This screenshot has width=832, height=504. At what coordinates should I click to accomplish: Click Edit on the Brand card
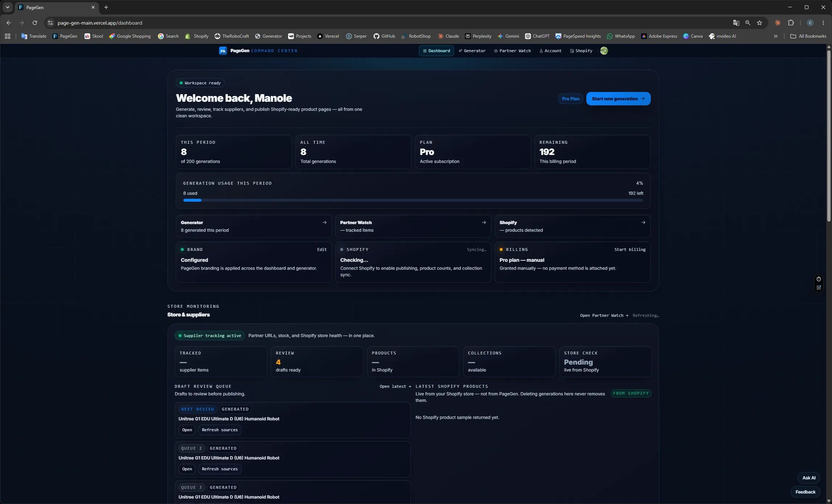pos(322,250)
